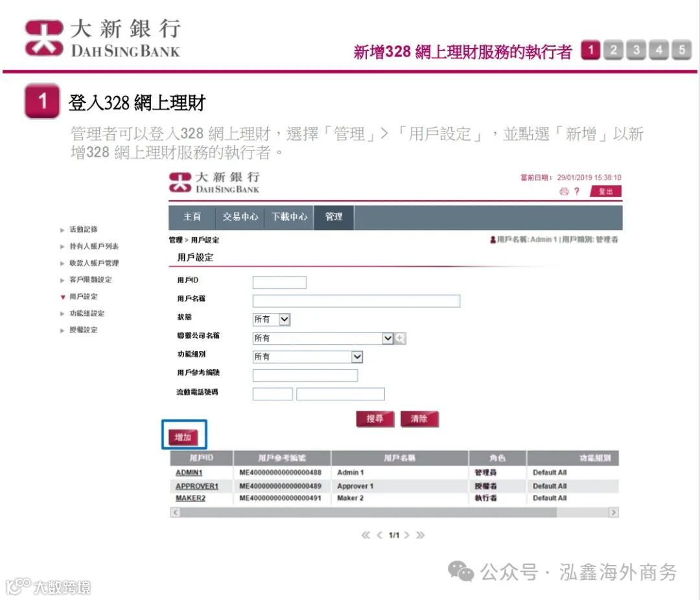Click reference number ME400000000000000489
Viewport: 700px width, 600px height.
281,486
